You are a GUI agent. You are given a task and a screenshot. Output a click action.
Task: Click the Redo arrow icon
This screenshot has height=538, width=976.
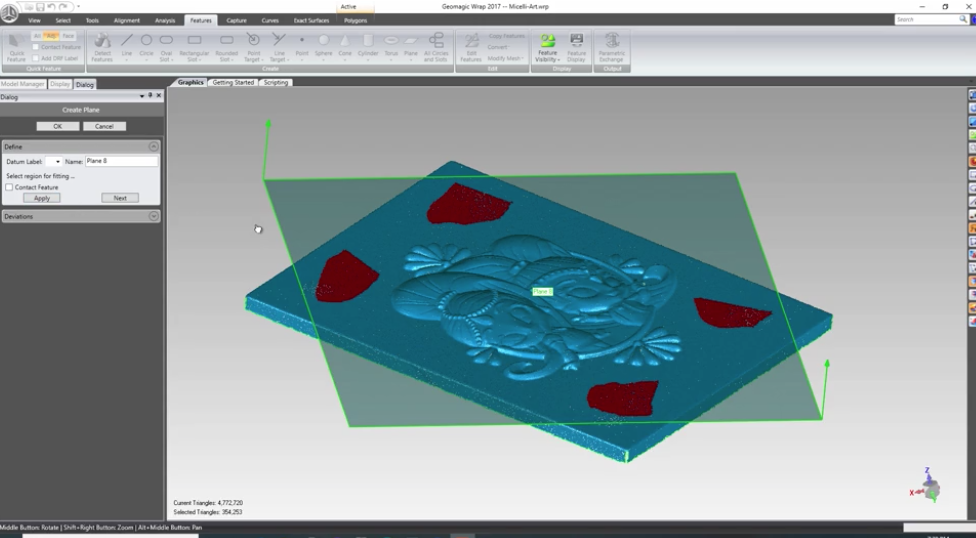pyautogui.click(x=63, y=7)
